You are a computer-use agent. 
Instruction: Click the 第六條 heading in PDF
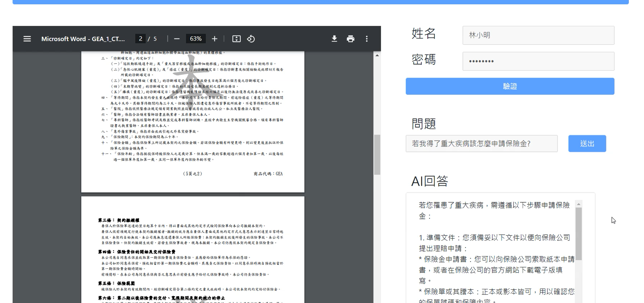tap(161, 298)
